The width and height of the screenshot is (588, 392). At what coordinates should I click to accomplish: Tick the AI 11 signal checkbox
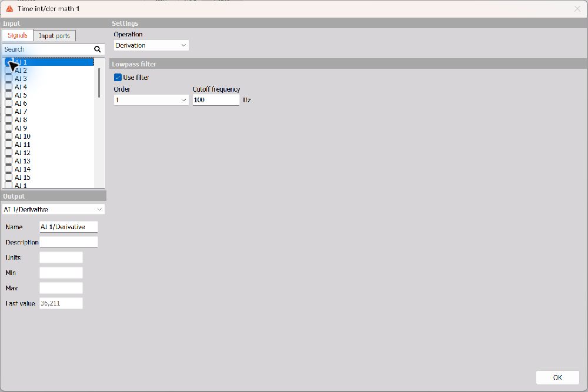point(8,145)
